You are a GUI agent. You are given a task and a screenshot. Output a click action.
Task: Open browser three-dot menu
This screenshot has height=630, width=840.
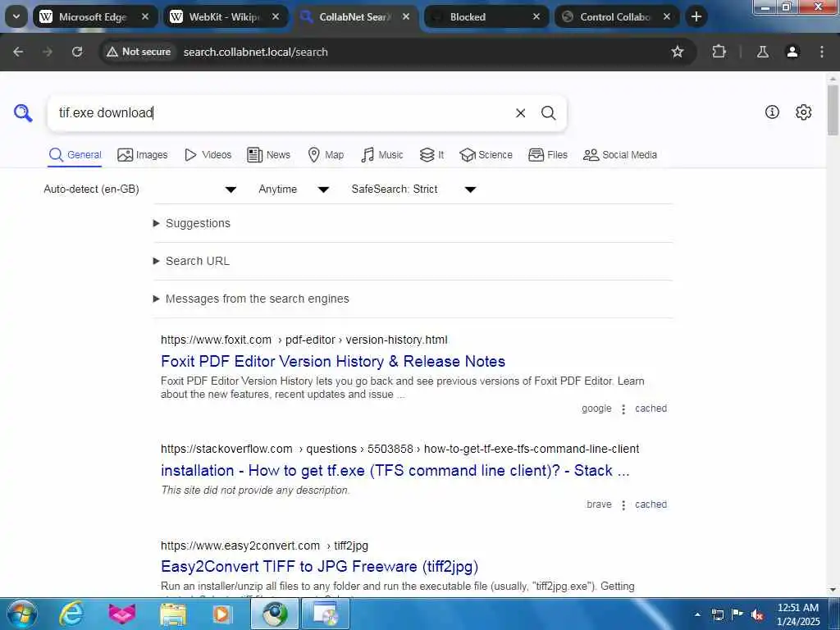(822, 52)
